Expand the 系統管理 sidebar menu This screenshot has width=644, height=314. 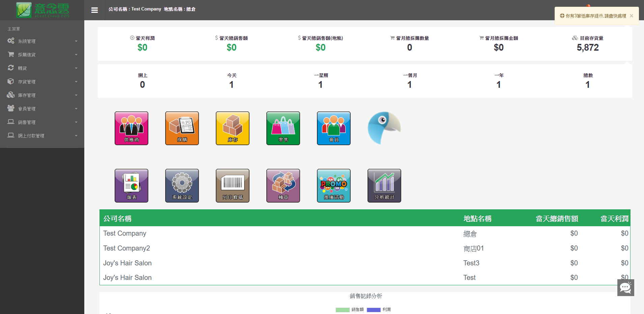42,41
